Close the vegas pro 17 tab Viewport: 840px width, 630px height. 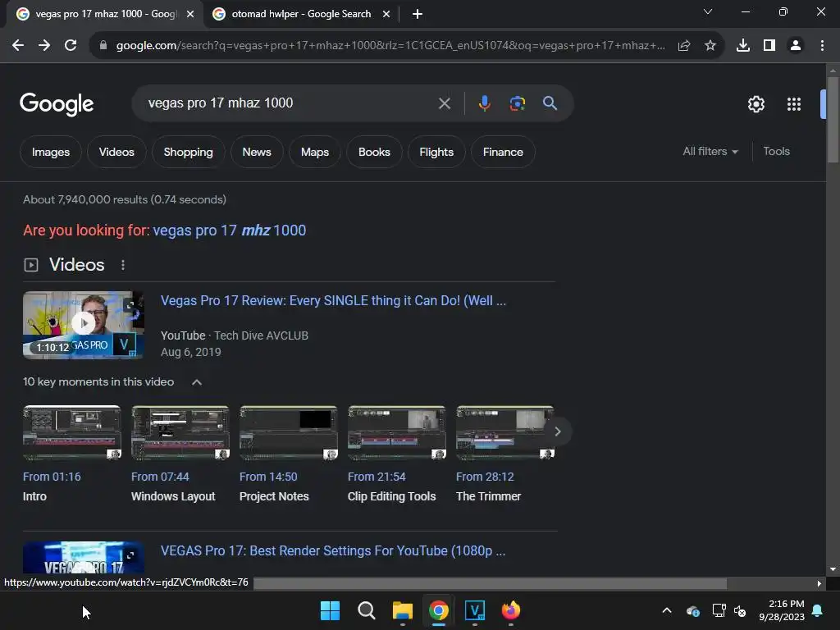click(x=190, y=14)
